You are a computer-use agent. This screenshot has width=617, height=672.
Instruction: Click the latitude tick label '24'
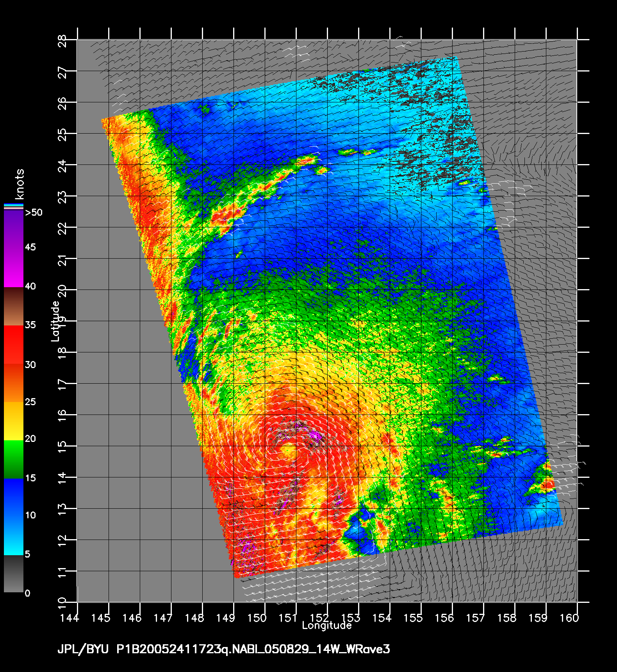coord(62,166)
